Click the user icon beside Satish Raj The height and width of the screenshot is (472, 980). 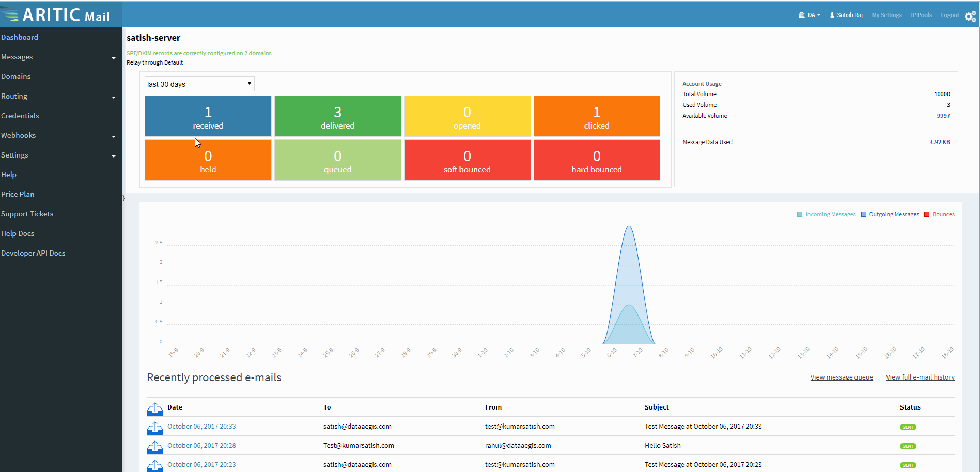832,15
